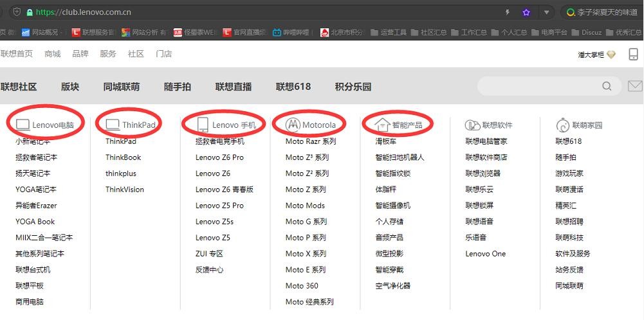Open 联想电脑管家 forum

486,141
